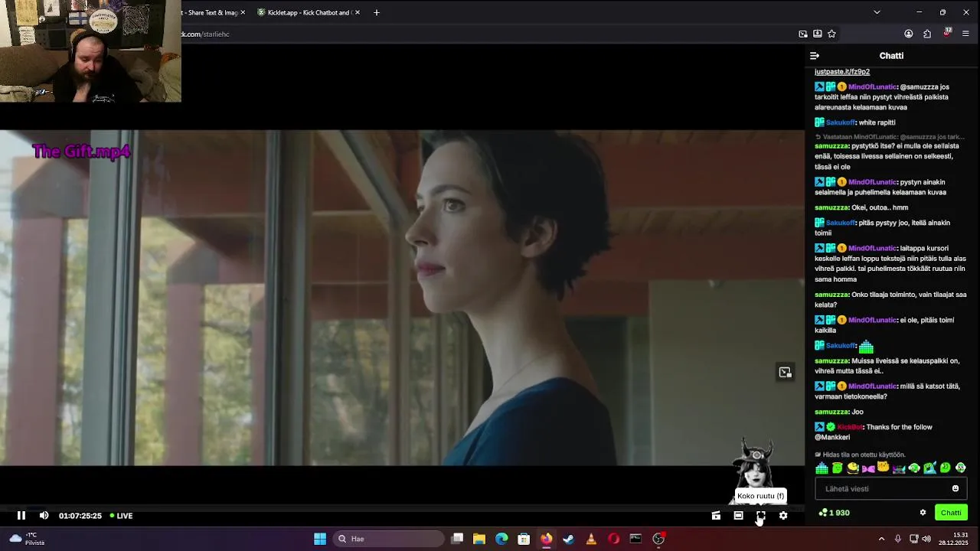
Task: Insert the pink bow emote
Action: point(868,468)
